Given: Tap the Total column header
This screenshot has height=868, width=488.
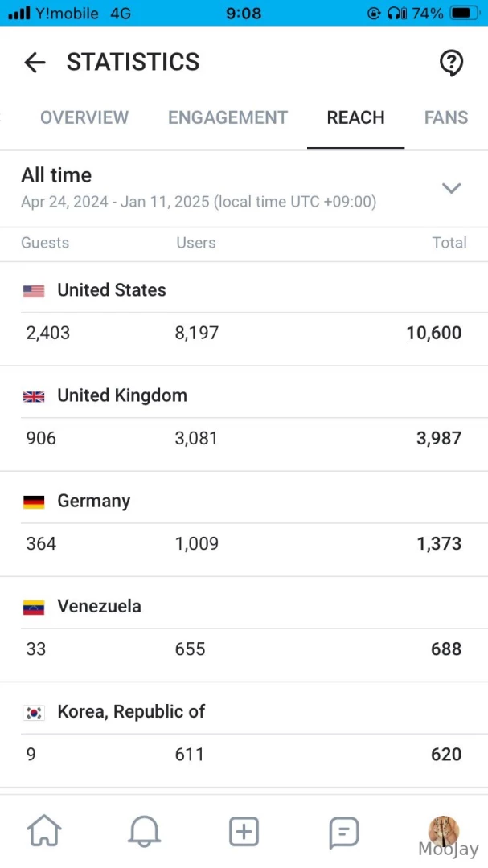Looking at the screenshot, I should [449, 243].
